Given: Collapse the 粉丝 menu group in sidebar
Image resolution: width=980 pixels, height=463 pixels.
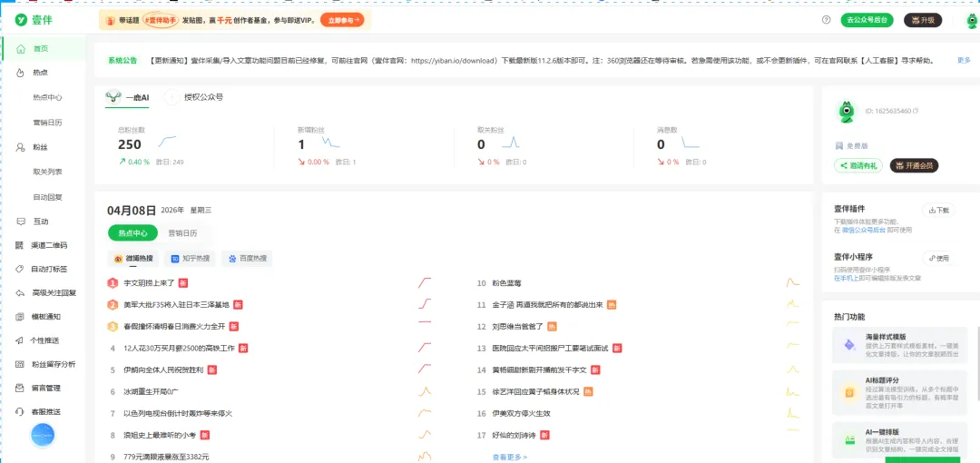Looking at the screenshot, I should 40,147.
